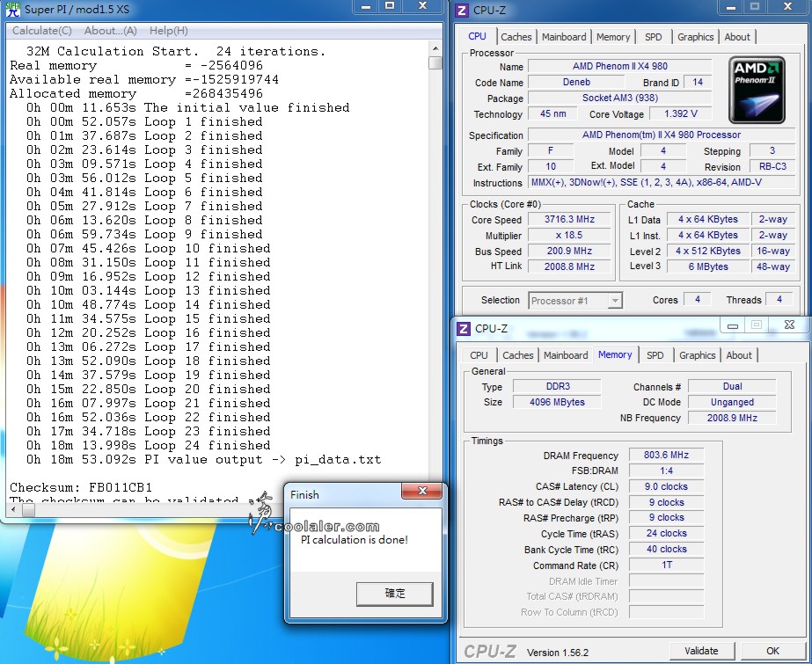Switch to the CPU tab in lower CPU-Z window

(479, 355)
